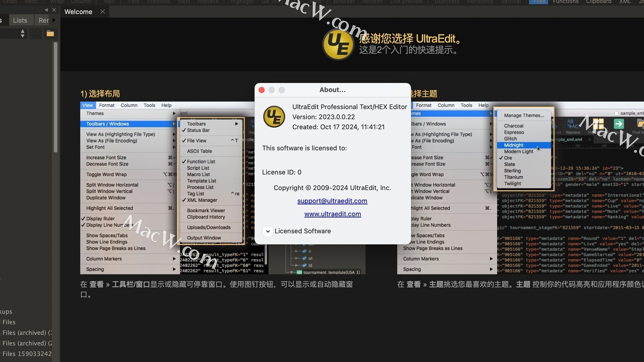Viewport: 644px width, 362px height.
Task: Click the theme tip screenshot showing the Themes list
Action: point(520,188)
